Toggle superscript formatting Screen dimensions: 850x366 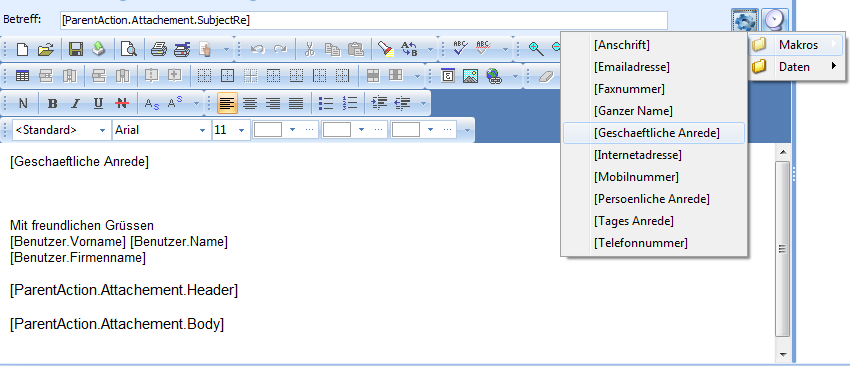[175, 103]
